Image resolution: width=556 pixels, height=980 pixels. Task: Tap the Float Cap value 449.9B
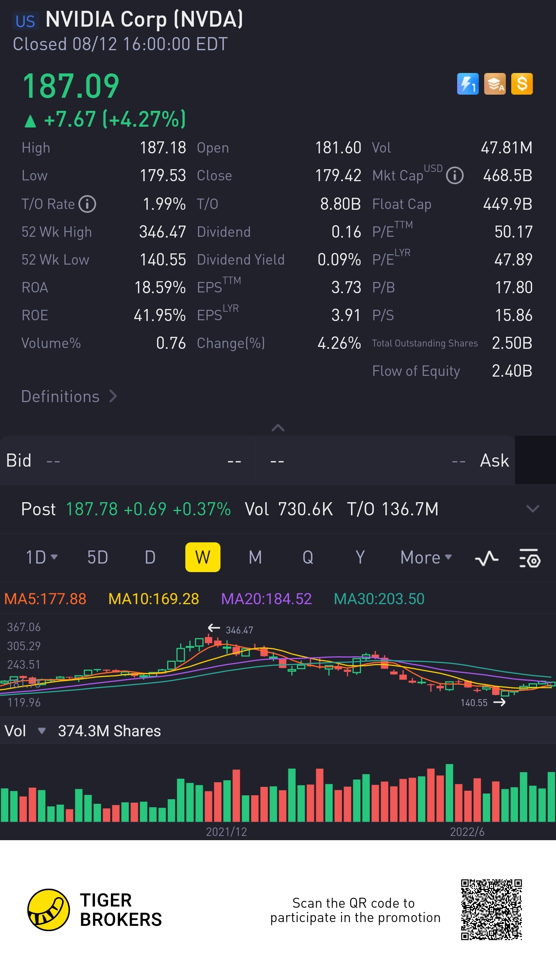(x=508, y=204)
